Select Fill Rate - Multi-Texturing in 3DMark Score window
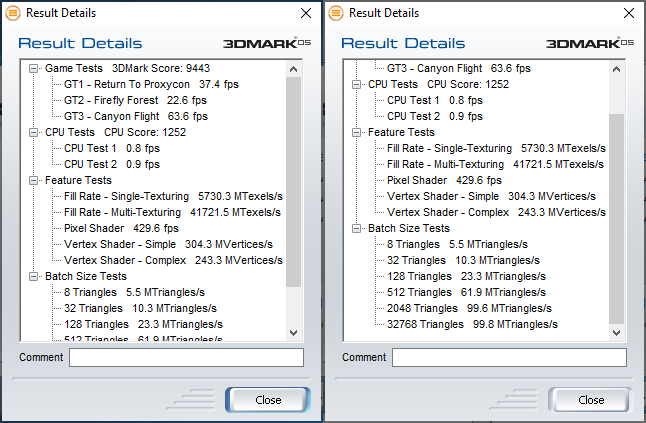Viewport: 646px width, 423px height. pyautogui.click(x=172, y=213)
